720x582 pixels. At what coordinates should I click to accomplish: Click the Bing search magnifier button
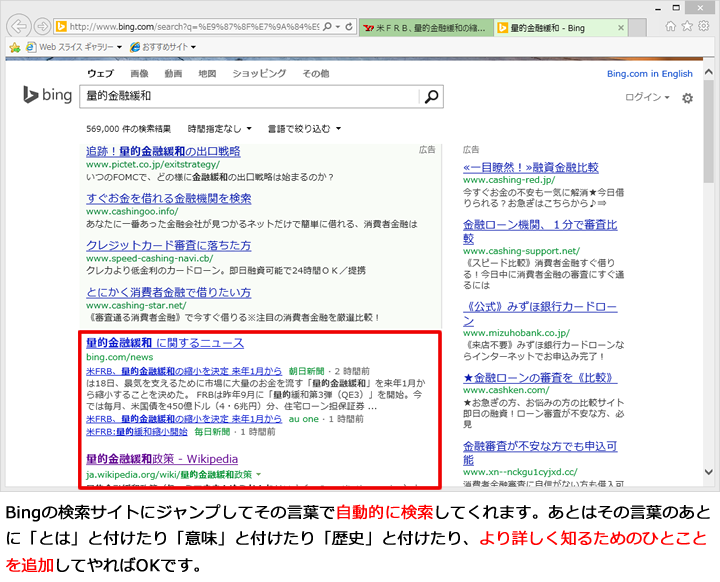coord(431,96)
